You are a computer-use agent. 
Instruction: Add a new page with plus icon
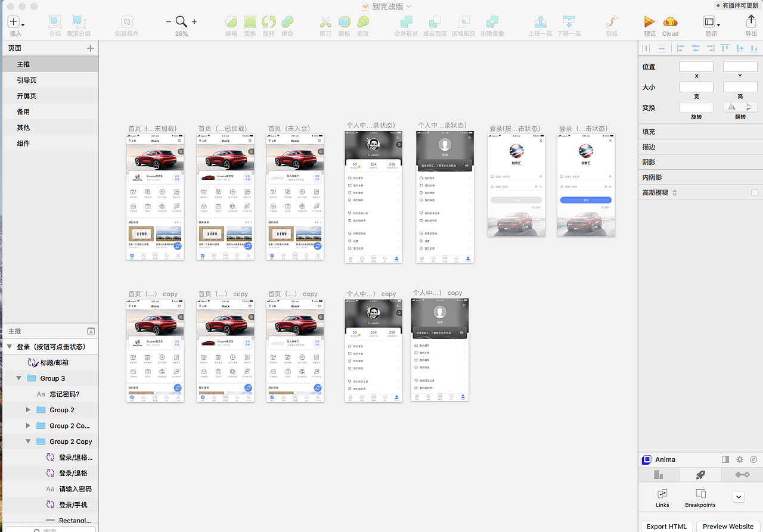tap(91, 48)
